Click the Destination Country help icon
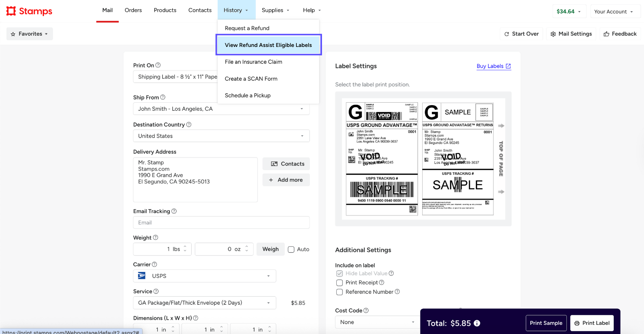This screenshot has width=644, height=334. coord(189,124)
